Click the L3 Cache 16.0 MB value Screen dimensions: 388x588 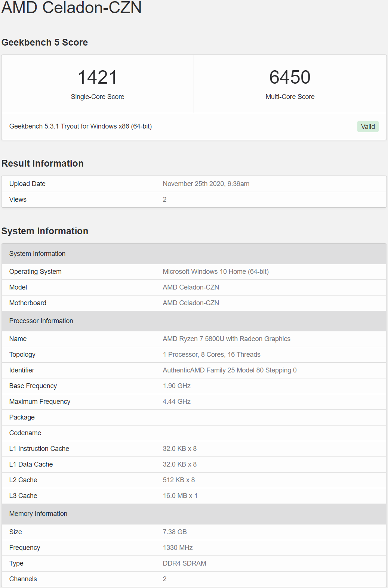click(180, 496)
